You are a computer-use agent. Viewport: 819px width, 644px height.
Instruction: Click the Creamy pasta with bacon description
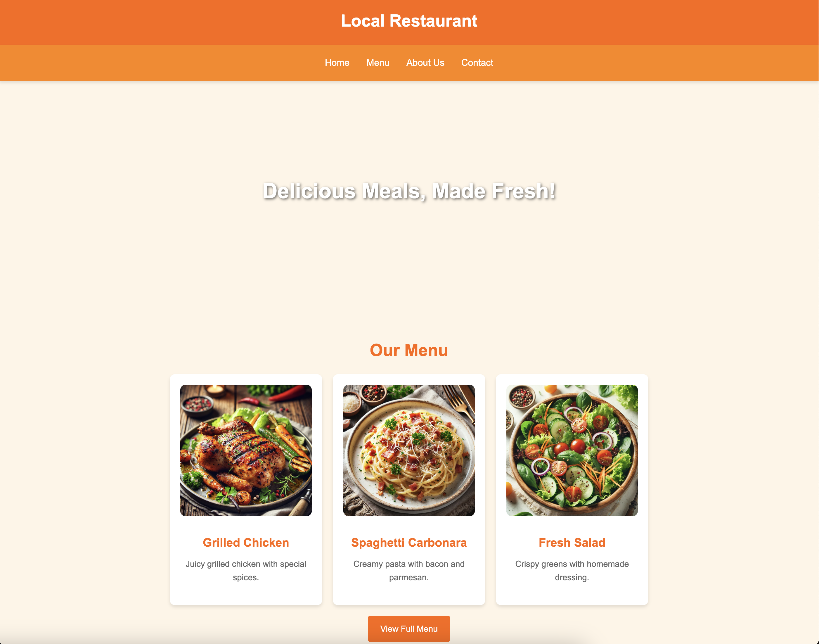(x=409, y=570)
